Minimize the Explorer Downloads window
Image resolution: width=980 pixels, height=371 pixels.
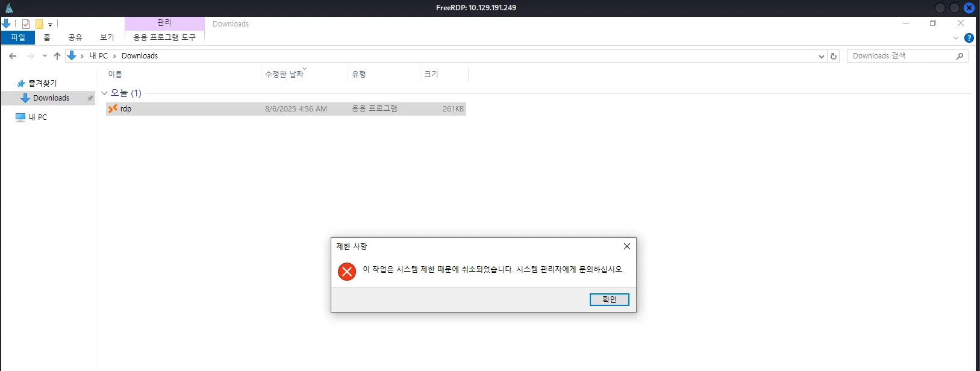coord(905,23)
